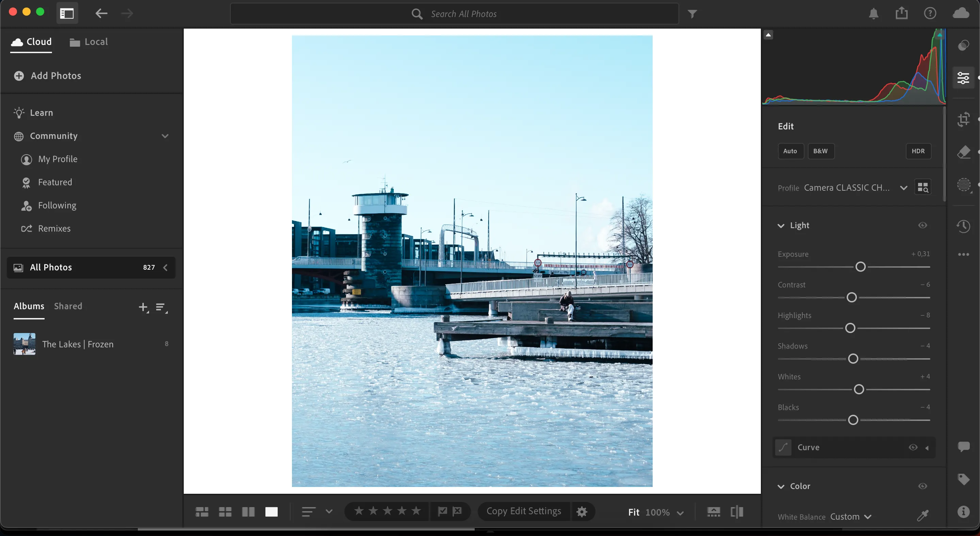Viewport: 980px width, 536px height.
Task: Open the Profile dropdown
Action: pos(904,187)
